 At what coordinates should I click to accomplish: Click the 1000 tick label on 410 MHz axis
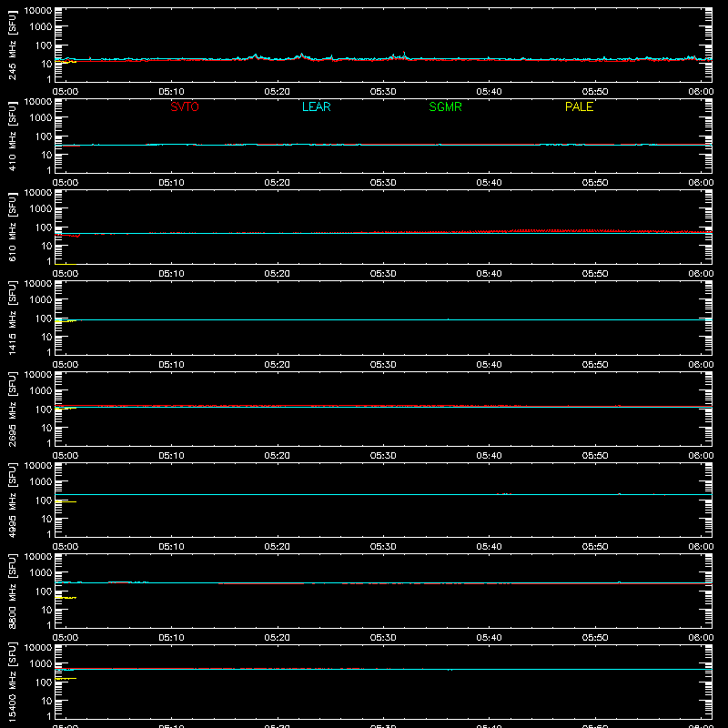[x=41, y=118]
